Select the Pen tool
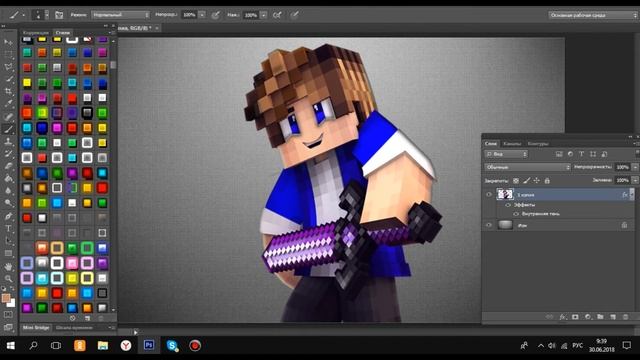The height and width of the screenshot is (360, 640). (8, 216)
